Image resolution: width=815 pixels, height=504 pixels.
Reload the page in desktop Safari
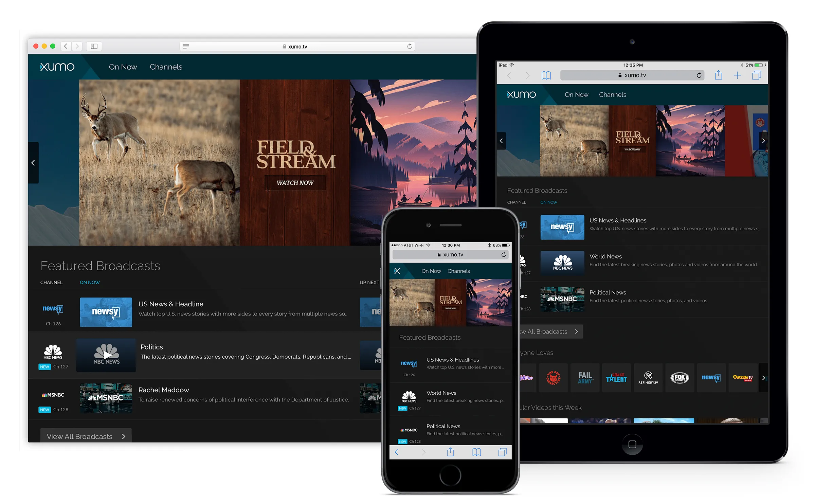(x=410, y=46)
